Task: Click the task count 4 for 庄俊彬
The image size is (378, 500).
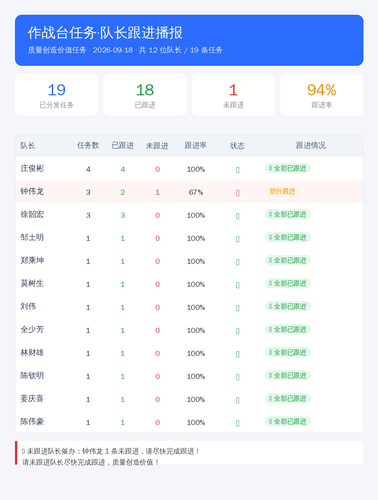Action: click(x=88, y=169)
